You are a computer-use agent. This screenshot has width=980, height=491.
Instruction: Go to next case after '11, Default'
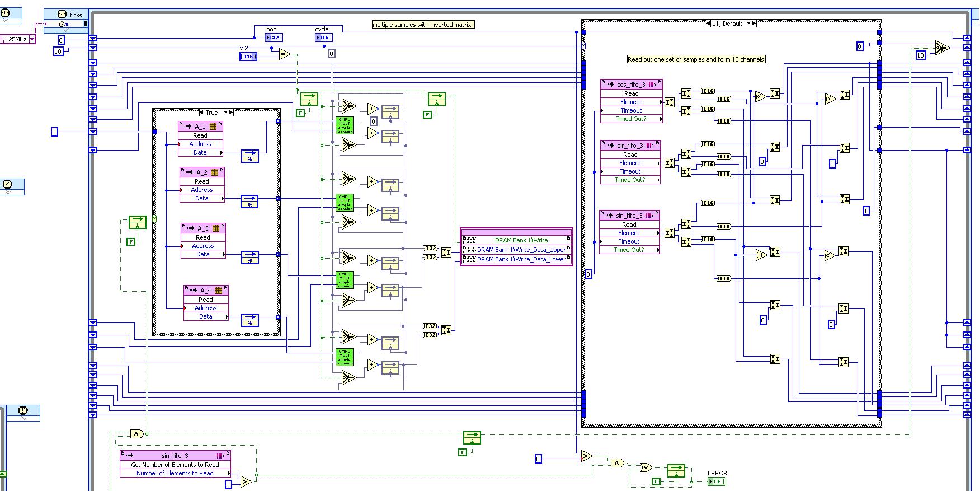[x=753, y=24]
